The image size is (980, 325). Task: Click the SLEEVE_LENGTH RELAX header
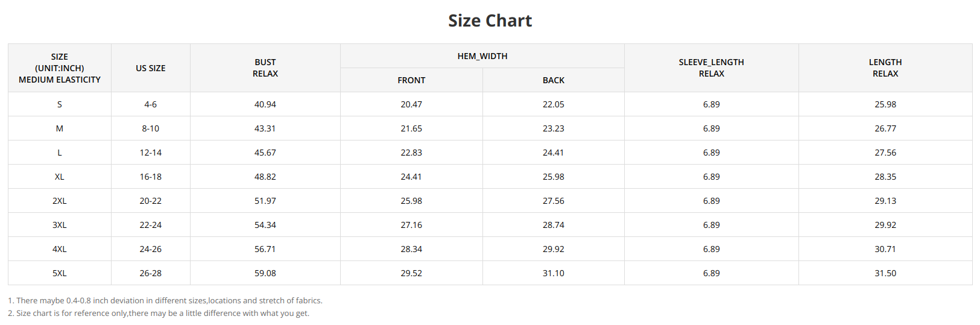coord(711,68)
